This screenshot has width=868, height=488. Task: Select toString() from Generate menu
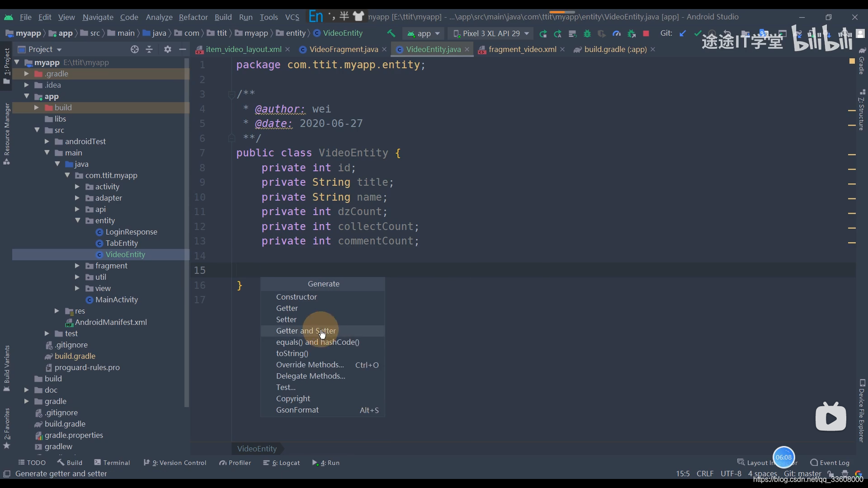click(292, 353)
